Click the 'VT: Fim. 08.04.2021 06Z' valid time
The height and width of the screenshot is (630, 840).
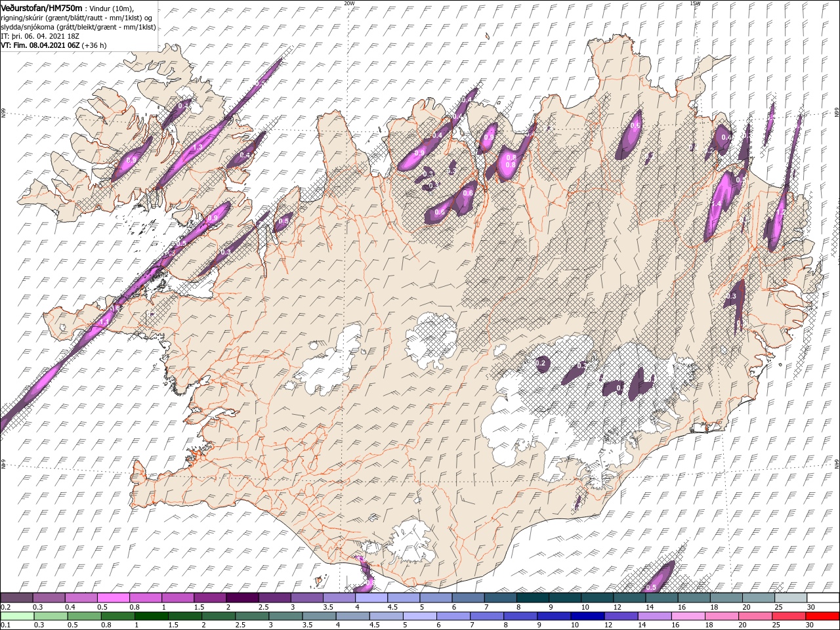(x=41, y=45)
